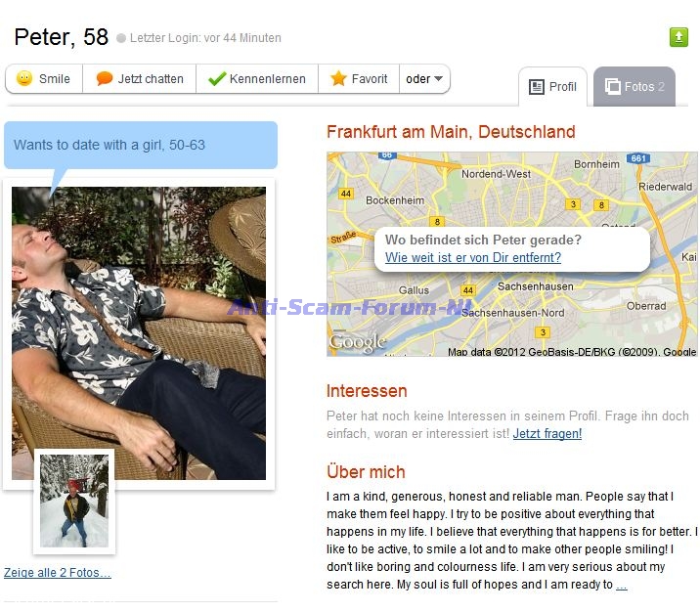
Task: Open 'Zeige alle 2 Fotos...' link
Action: (57, 572)
